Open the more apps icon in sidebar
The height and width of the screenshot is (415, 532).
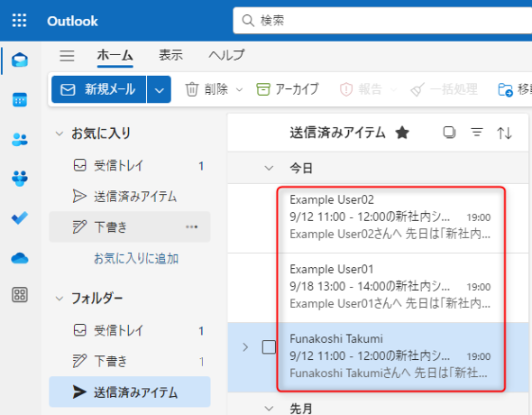tap(20, 294)
